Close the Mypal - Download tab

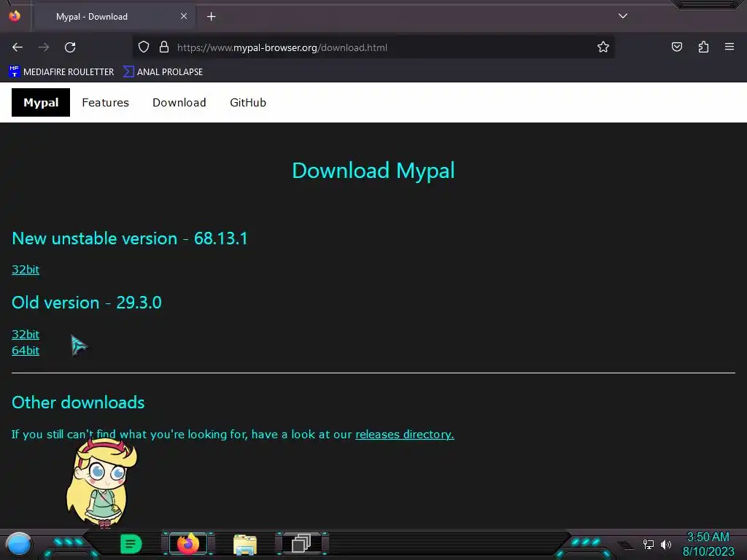coord(184,16)
